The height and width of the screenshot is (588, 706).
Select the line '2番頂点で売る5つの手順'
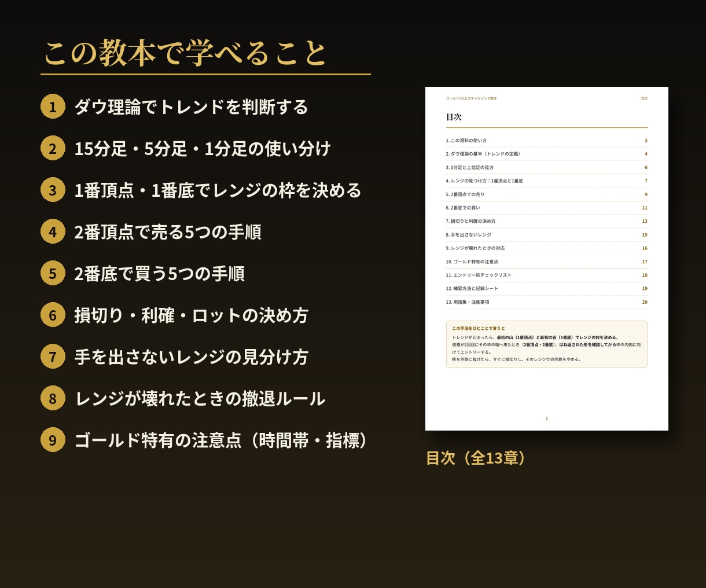(x=168, y=232)
